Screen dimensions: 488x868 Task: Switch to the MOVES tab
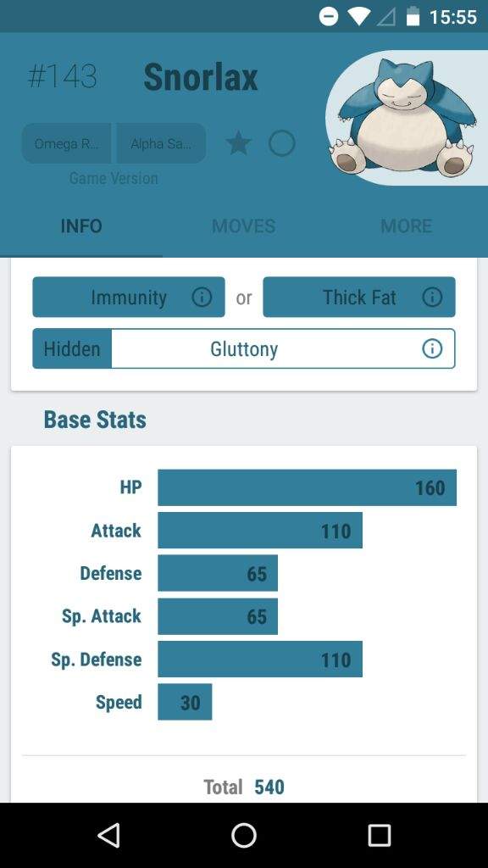(x=243, y=226)
